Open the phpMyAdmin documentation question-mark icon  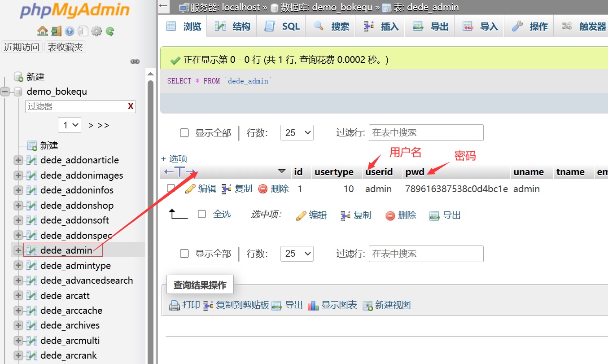(70, 31)
